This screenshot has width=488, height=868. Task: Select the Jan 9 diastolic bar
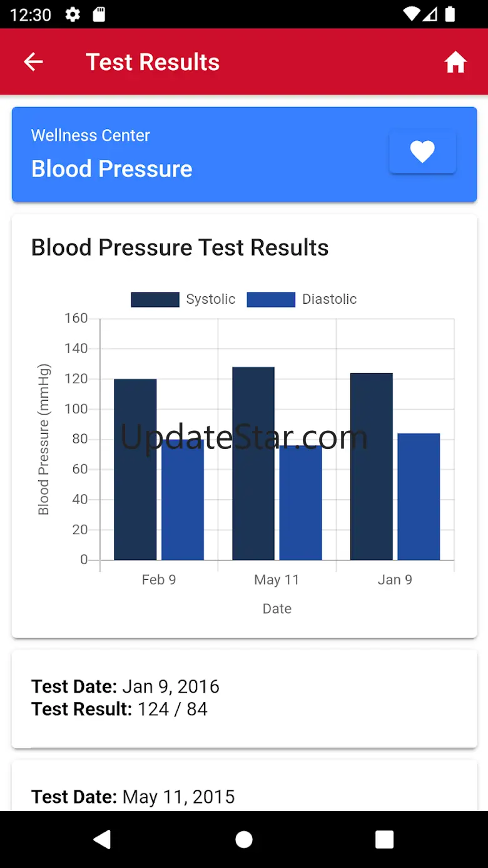tap(419, 497)
